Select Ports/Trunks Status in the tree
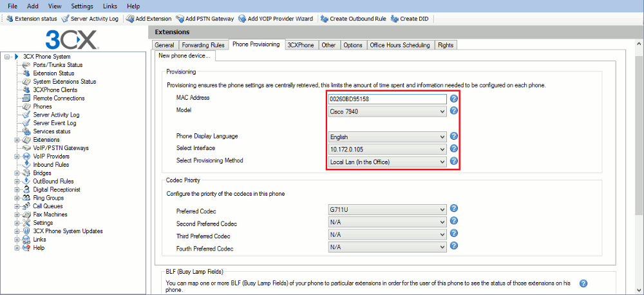 click(57, 65)
